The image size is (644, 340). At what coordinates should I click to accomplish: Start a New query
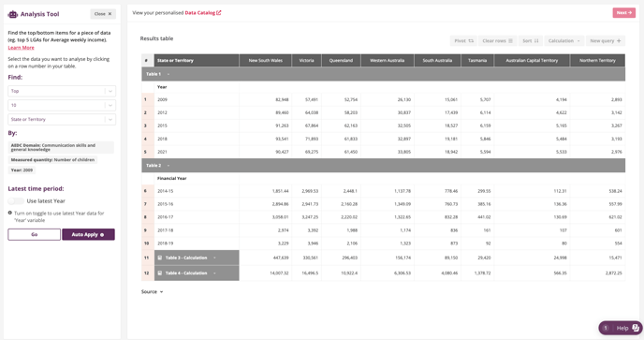pyautogui.click(x=606, y=40)
